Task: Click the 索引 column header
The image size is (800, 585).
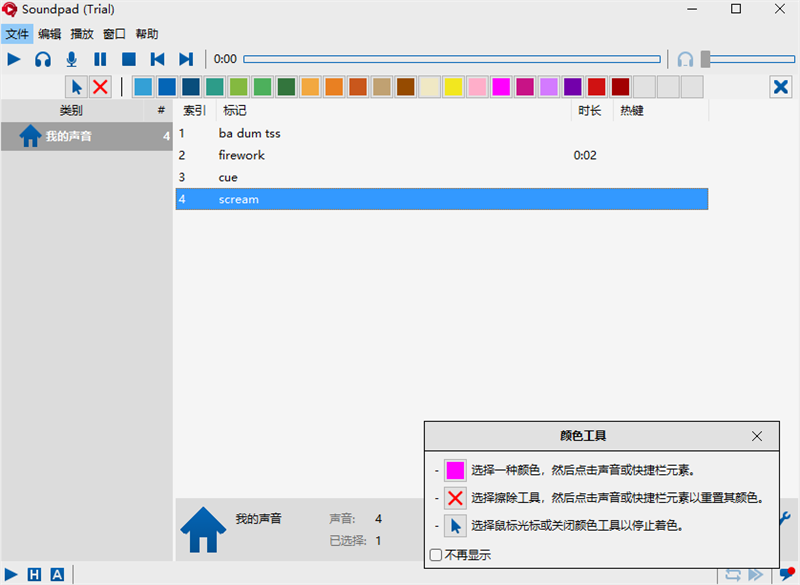Action: (x=194, y=111)
